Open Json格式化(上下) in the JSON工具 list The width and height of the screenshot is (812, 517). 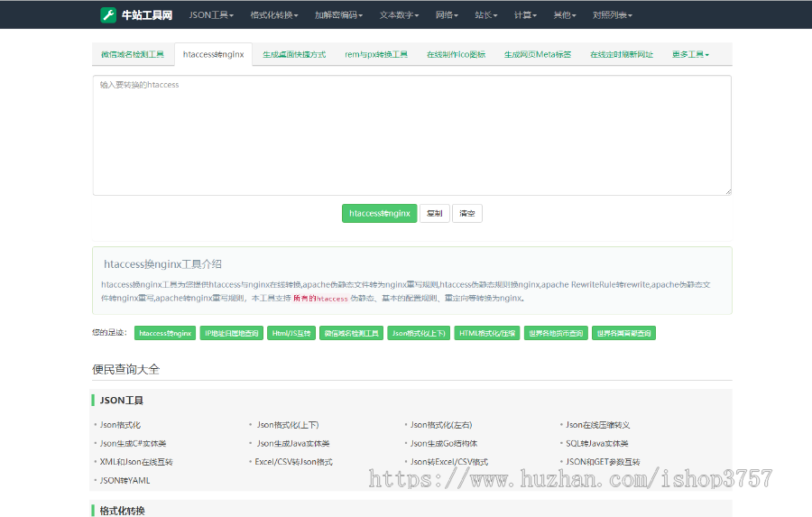288,425
